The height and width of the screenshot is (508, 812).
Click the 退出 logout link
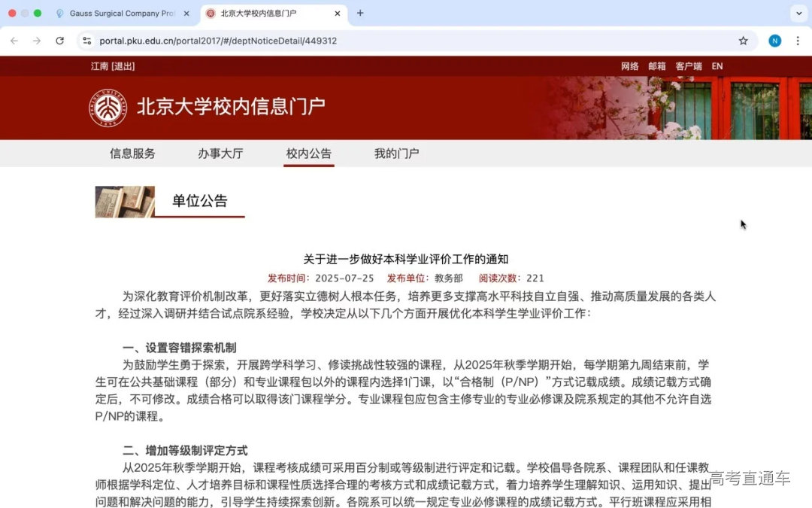[123, 66]
